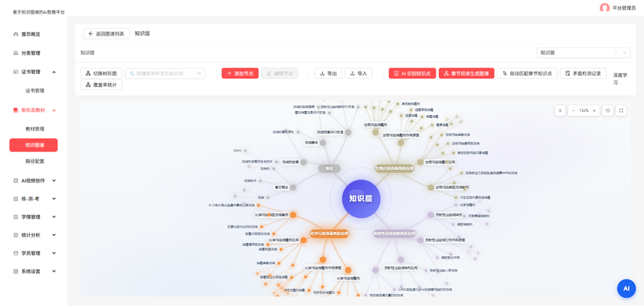Screen dimensions: 644x306
Task: Expand the 系统设置 sidebar menu
Action: 54,271
